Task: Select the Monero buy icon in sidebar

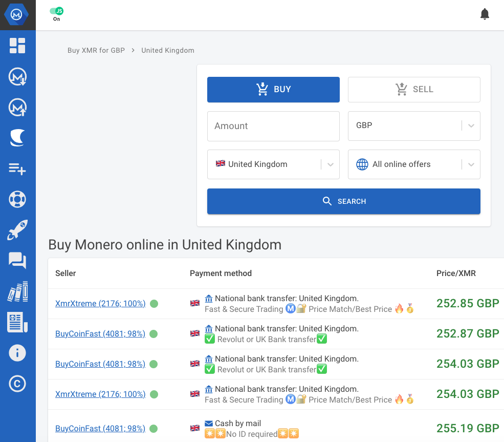Action: 17,77
